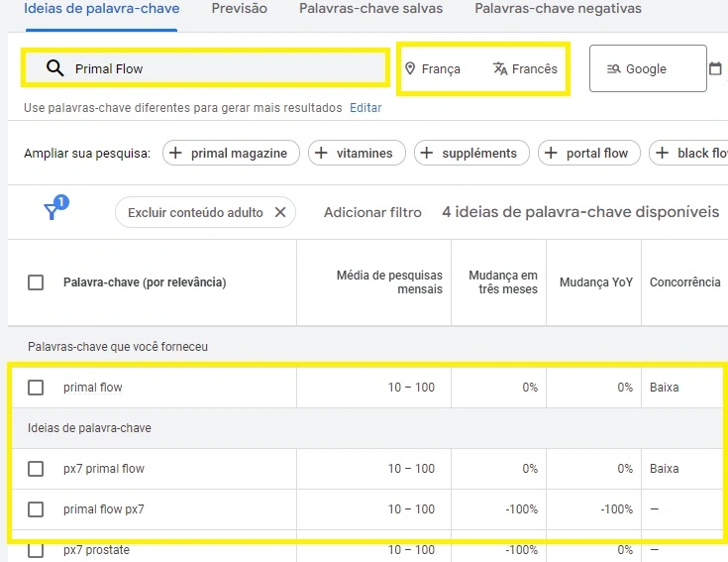Add 'vitamines' suggestion chip

(x=357, y=153)
